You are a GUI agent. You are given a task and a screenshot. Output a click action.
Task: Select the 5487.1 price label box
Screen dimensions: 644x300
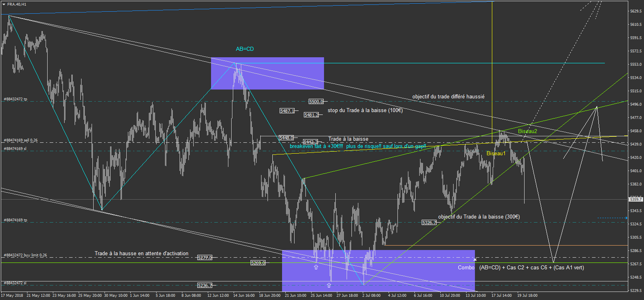coord(287,111)
